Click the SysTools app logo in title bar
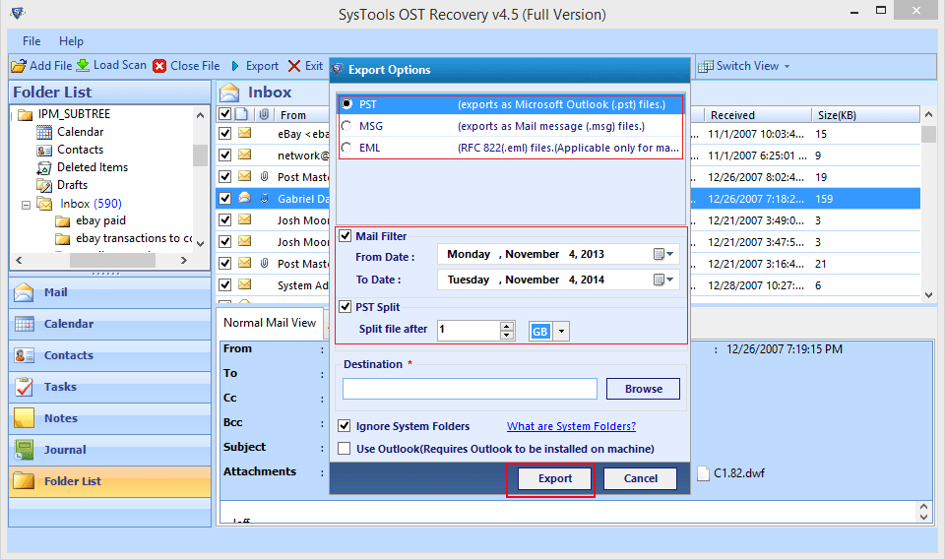 tap(18, 12)
